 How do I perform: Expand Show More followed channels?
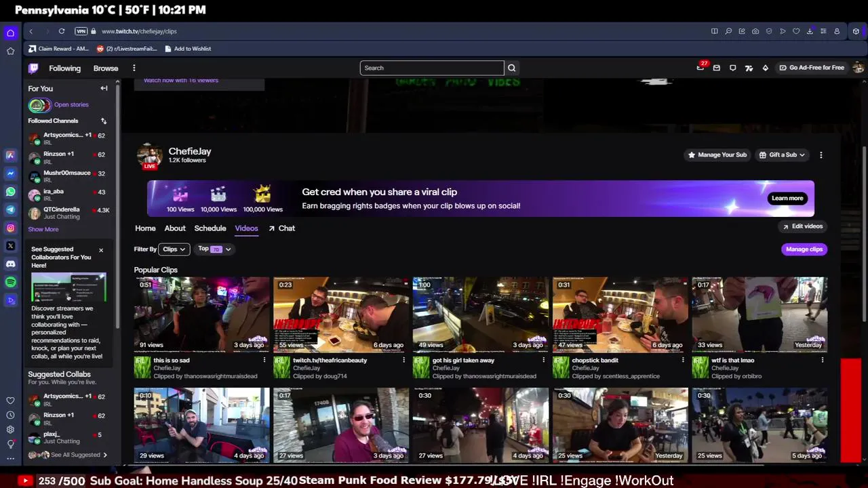point(43,229)
